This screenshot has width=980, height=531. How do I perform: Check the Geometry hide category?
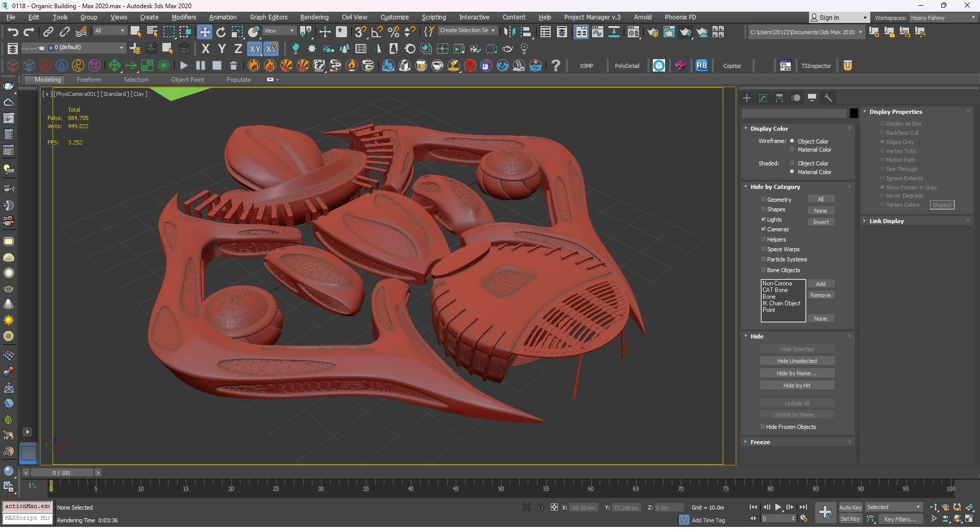coord(764,199)
